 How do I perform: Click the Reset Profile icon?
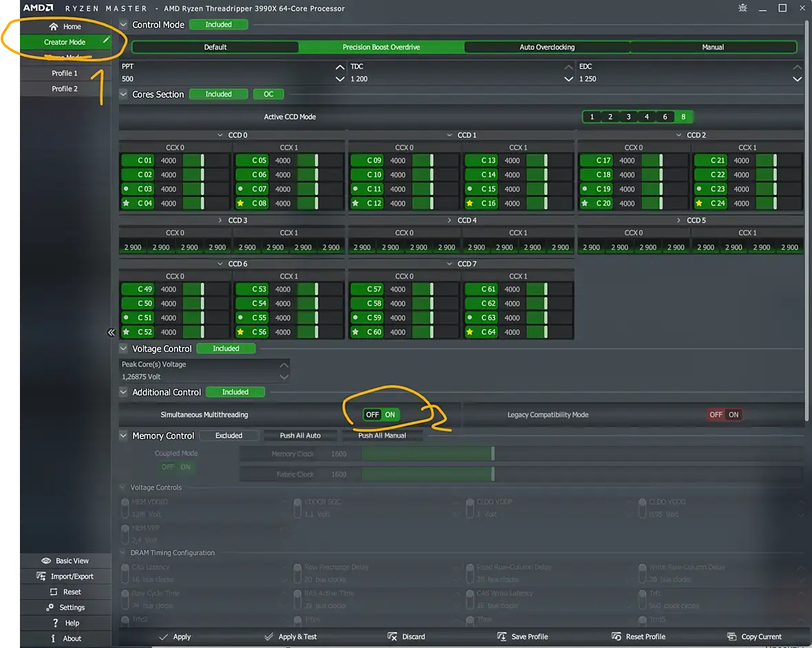(617, 636)
